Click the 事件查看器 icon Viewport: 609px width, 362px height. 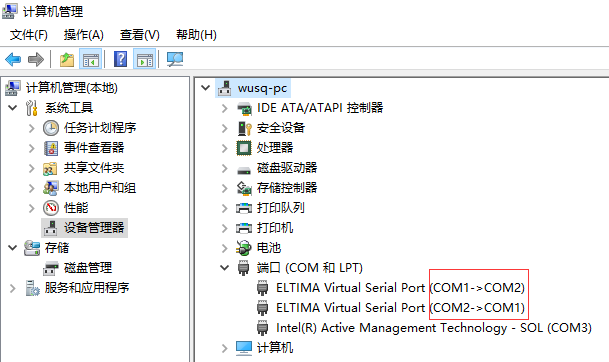pos(51,148)
